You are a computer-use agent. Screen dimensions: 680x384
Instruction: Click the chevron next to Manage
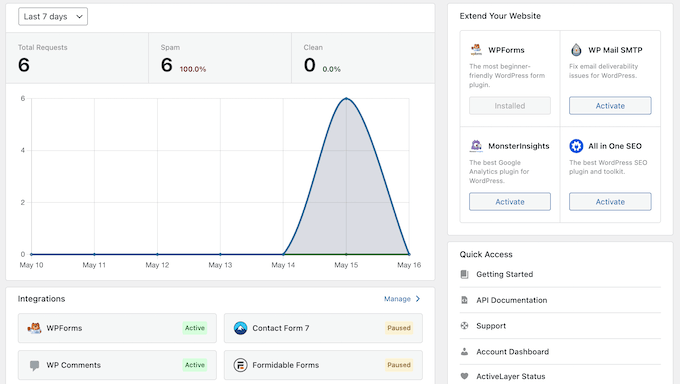[418, 299]
